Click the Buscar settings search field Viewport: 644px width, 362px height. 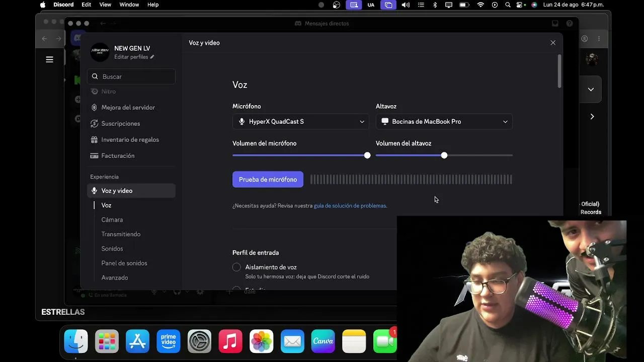tap(131, 76)
